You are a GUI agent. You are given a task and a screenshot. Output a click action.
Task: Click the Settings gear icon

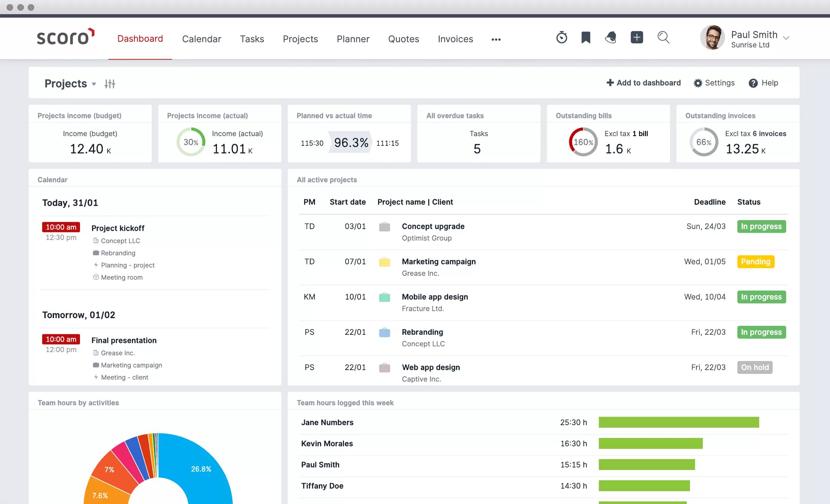click(698, 83)
